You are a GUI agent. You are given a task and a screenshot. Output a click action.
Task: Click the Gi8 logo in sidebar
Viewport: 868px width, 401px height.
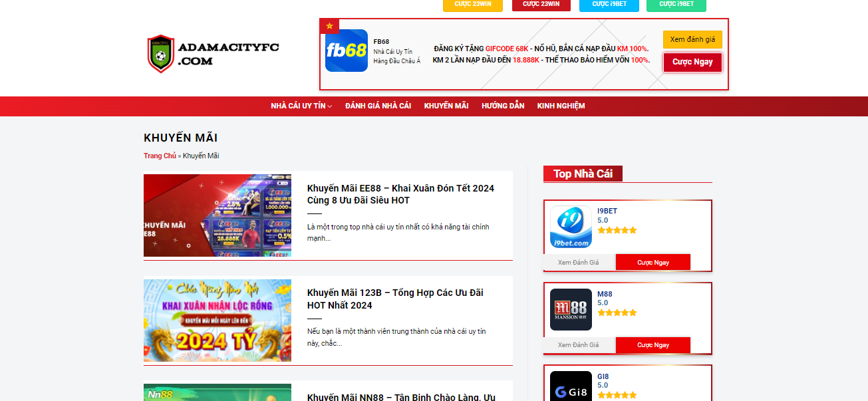click(571, 386)
